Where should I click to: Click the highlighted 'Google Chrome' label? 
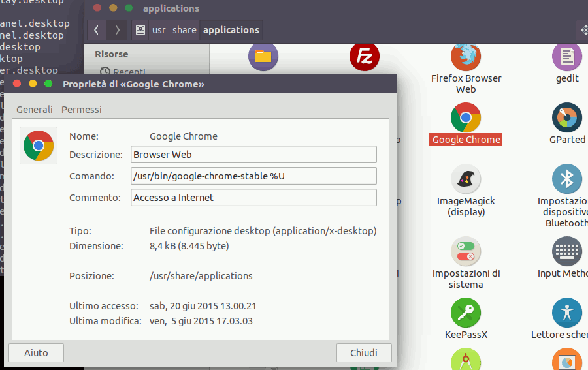point(466,140)
